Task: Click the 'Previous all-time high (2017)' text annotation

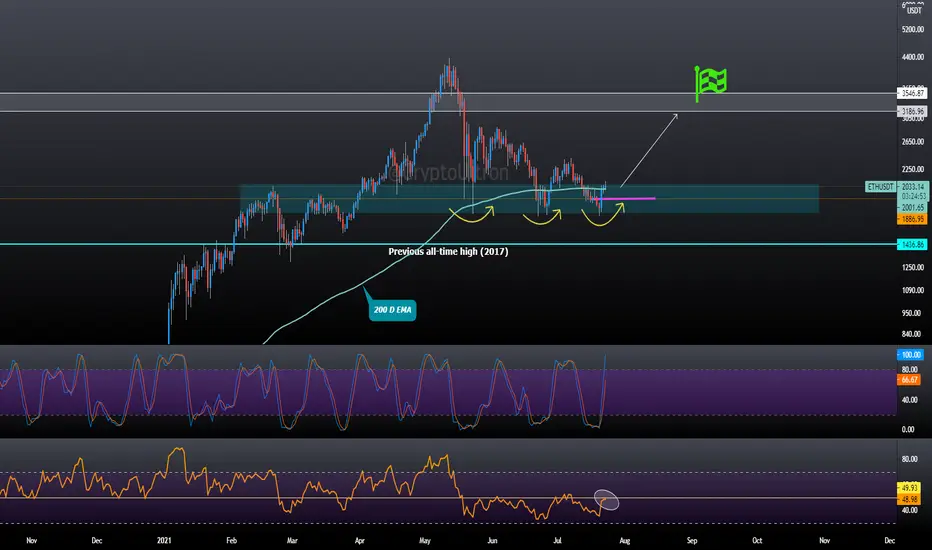Action: (448, 252)
